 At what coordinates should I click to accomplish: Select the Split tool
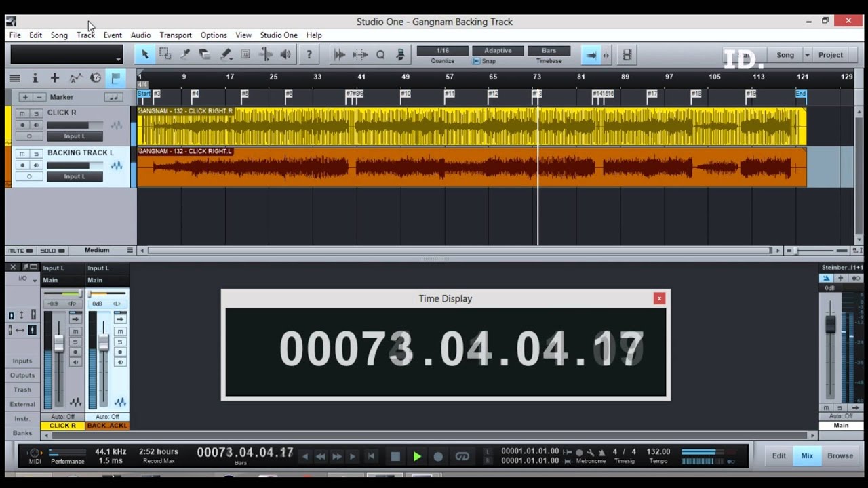pos(184,55)
